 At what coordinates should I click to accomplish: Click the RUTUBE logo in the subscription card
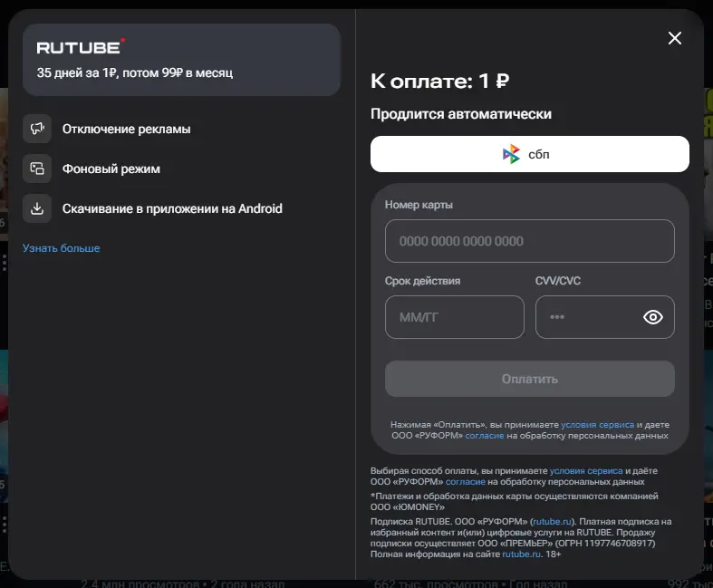81,47
